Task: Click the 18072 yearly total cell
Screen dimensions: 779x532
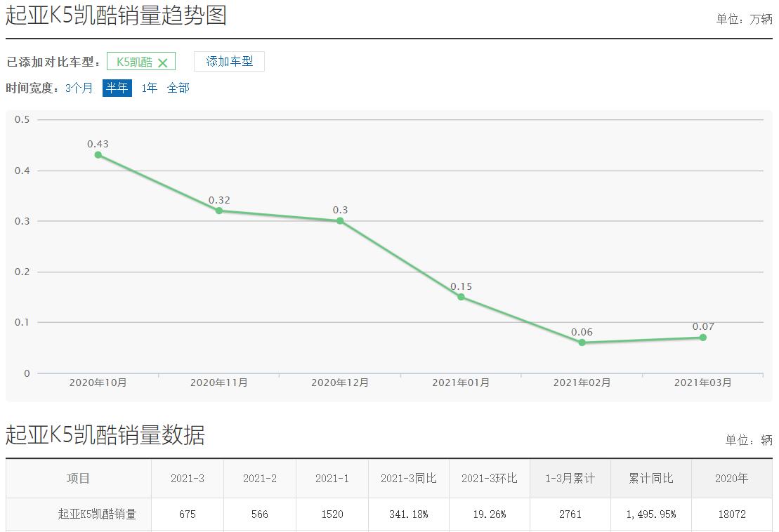Action: [732, 514]
